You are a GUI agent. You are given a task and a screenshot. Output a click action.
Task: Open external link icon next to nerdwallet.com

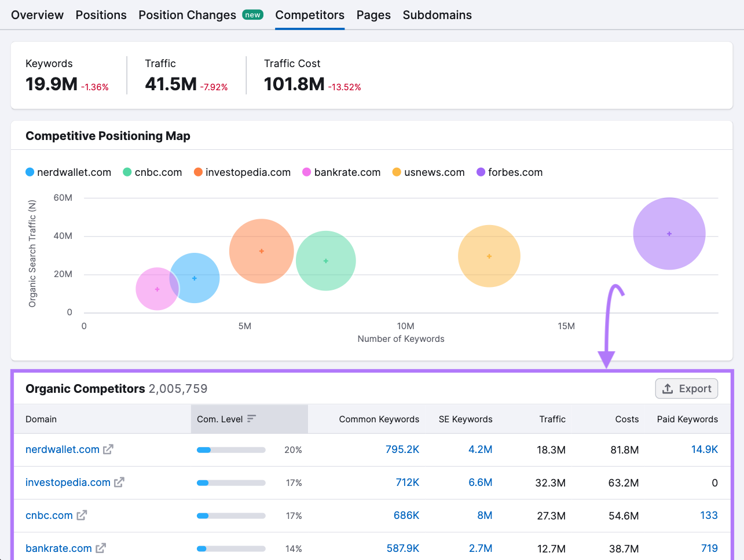[x=108, y=450]
